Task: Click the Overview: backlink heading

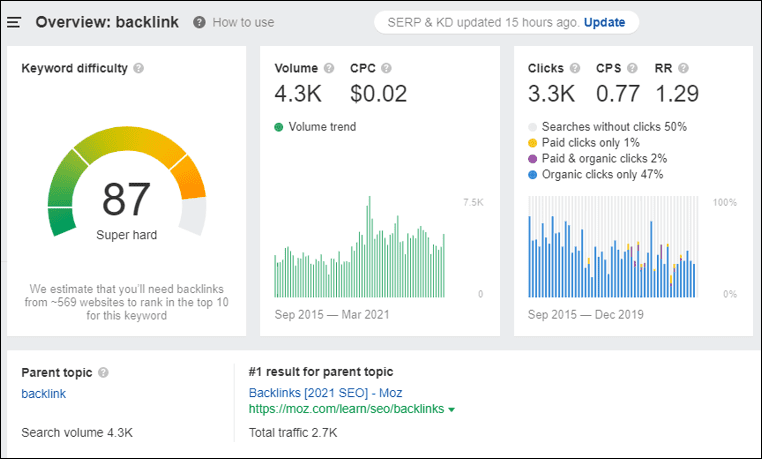Action: click(x=107, y=22)
